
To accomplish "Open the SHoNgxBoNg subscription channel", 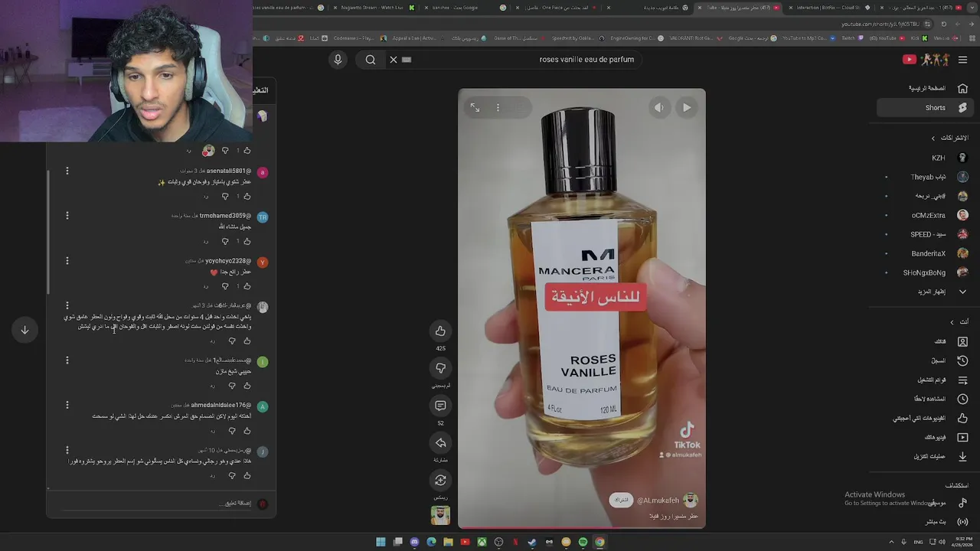I will (926, 272).
